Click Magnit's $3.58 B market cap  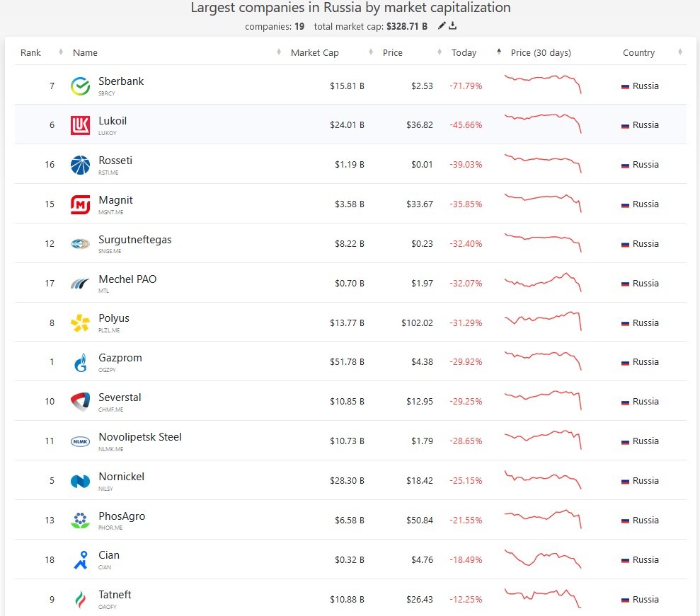(x=350, y=204)
